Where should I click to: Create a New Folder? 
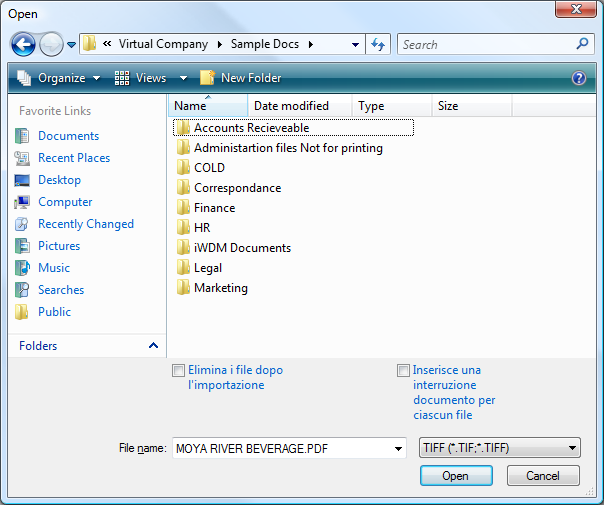pos(241,78)
